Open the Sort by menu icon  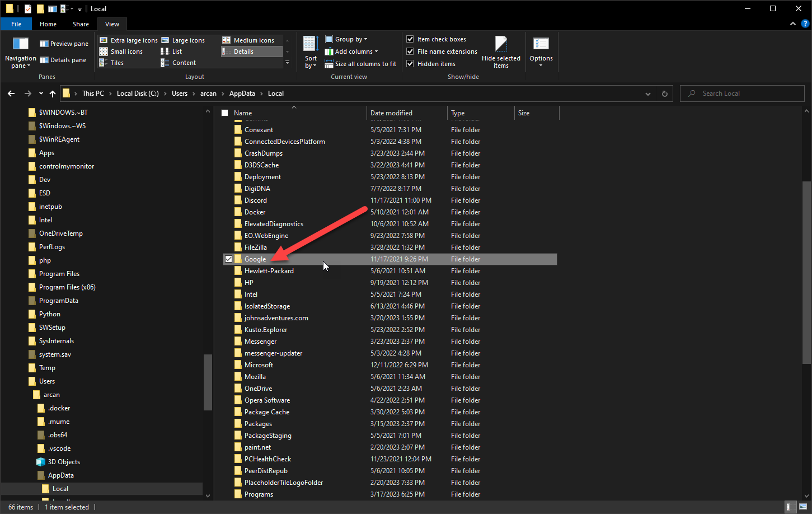[310, 44]
